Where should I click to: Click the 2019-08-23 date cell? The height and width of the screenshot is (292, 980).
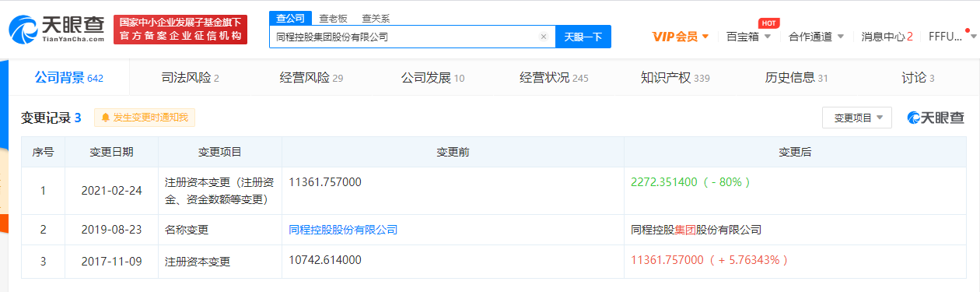tap(111, 230)
